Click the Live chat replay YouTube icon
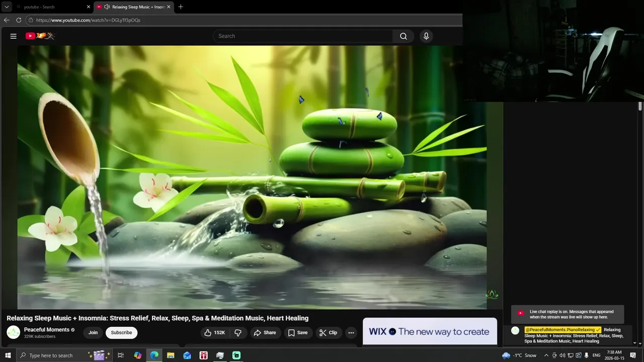 click(521, 313)
